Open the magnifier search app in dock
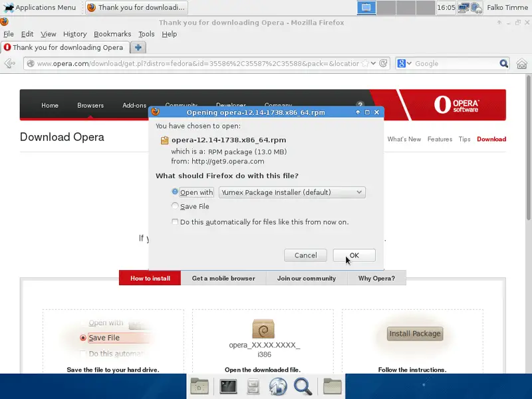The width and height of the screenshot is (532, 399). tap(303, 386)
